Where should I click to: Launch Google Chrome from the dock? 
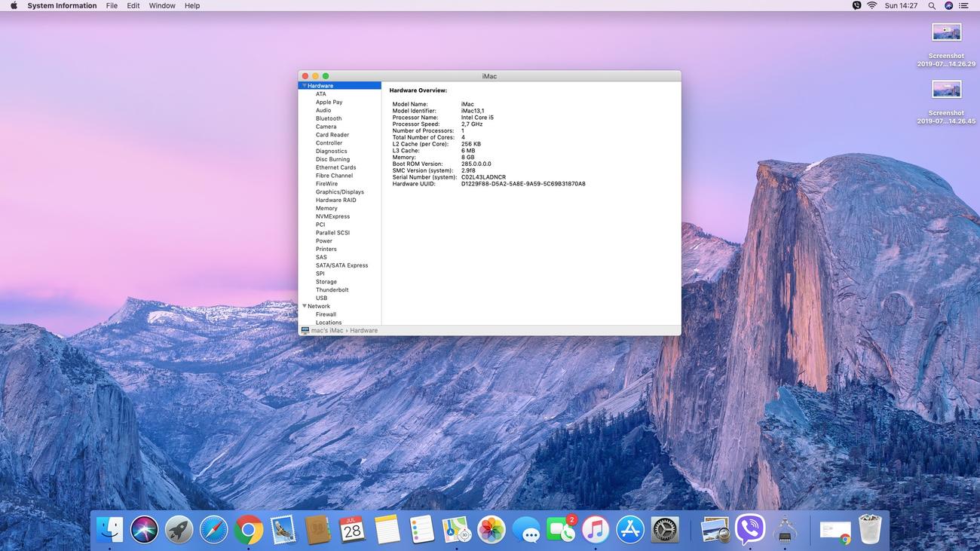(248, 530)
